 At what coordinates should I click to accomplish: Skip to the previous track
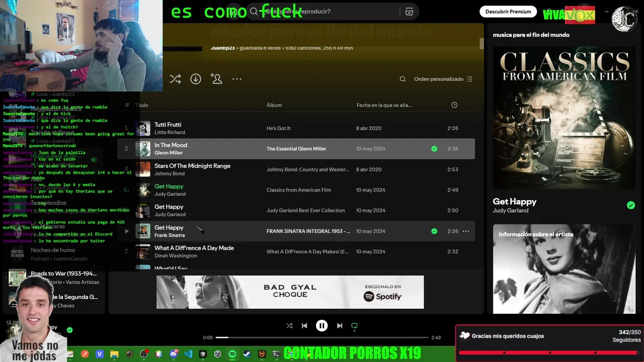point(304,326)
